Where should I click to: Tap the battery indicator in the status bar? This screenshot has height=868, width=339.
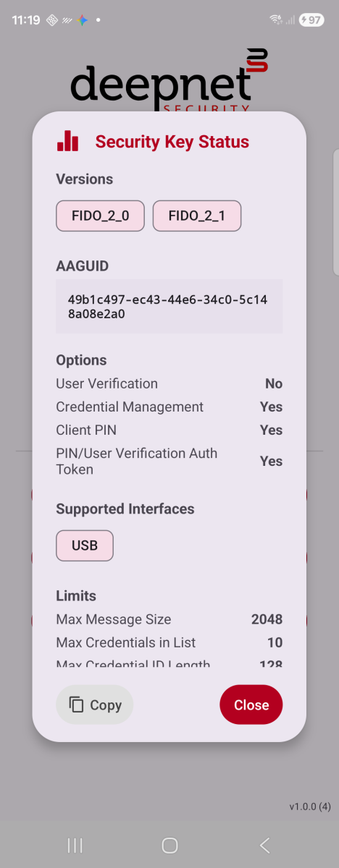click(x=313, y=20)
